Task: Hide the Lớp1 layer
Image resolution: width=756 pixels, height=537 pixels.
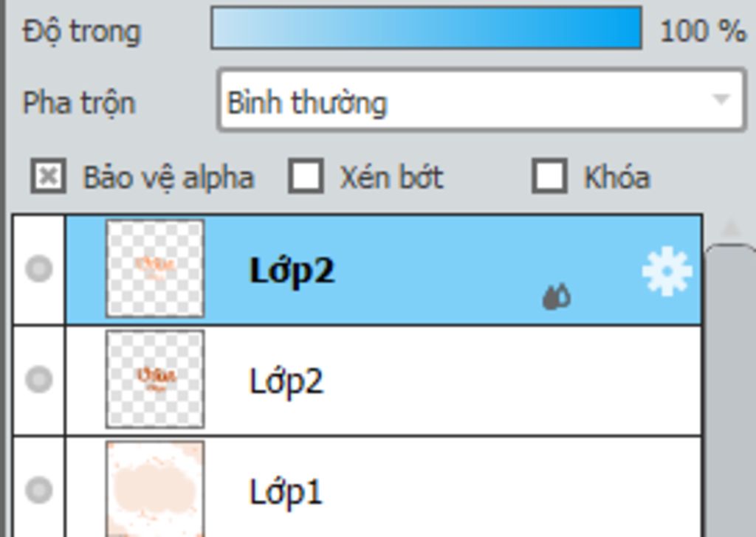Action: coord(38,490)
